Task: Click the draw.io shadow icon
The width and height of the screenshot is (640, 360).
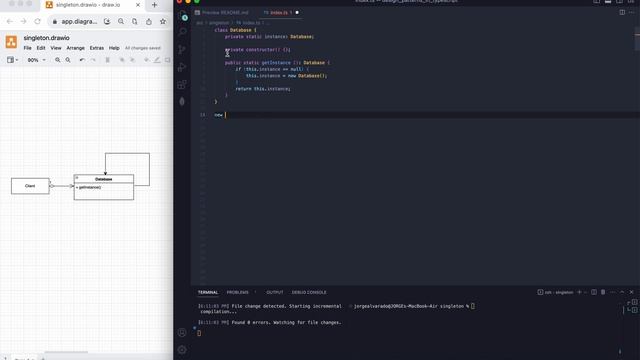Action: (167, 60)
